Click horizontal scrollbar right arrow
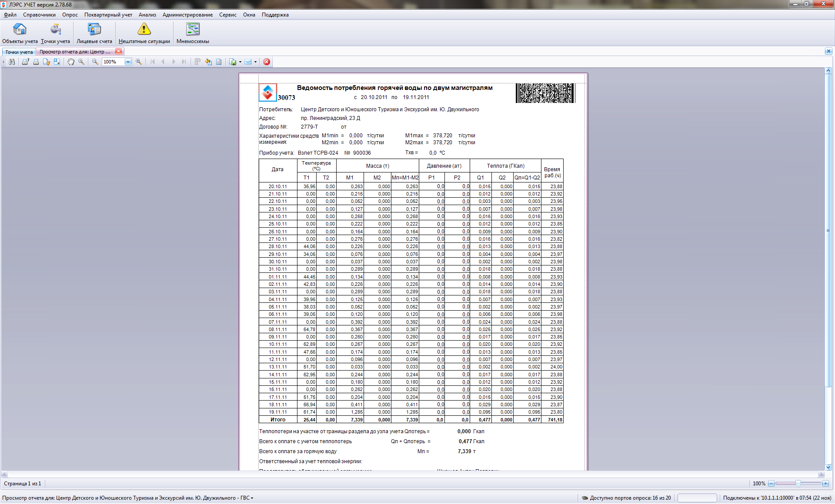Viewport: 835px width, 504px height. coord(821,474)
